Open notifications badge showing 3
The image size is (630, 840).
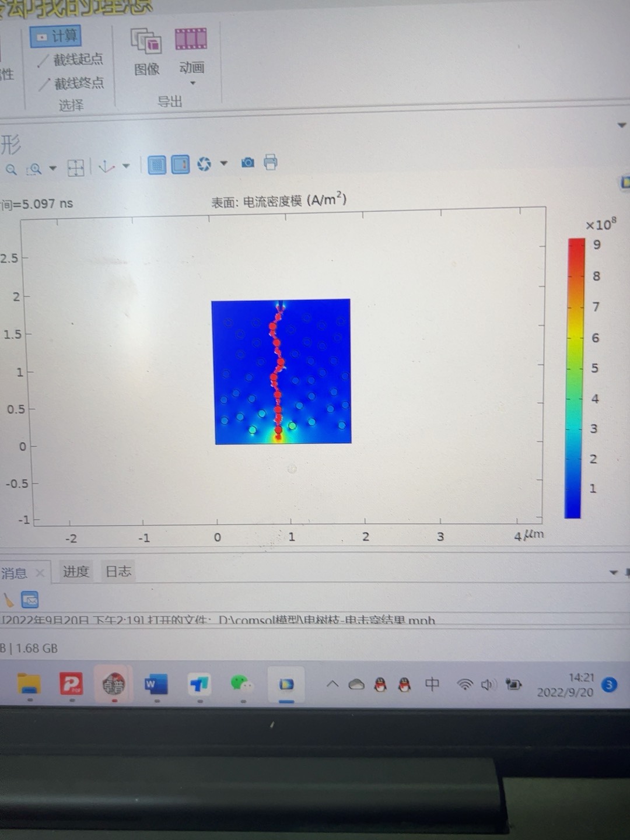point(609,685)
